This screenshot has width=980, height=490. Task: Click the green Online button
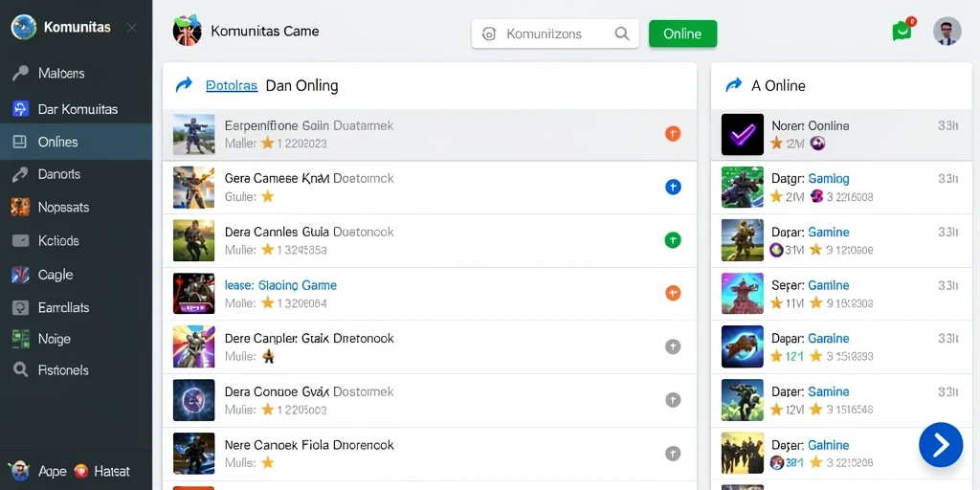point(682,33)
